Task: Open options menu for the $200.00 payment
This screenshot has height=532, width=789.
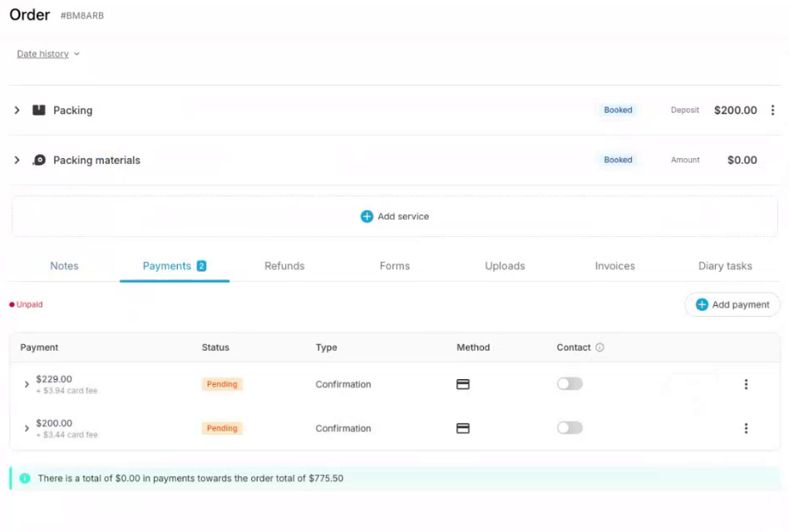Action: pyautogui.click(x=746, y=428)
